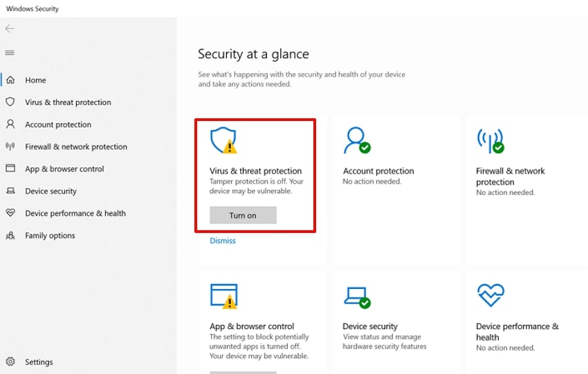Click the person checkmark icon on Account protection card
588x374 pixels.
[357, 140]
